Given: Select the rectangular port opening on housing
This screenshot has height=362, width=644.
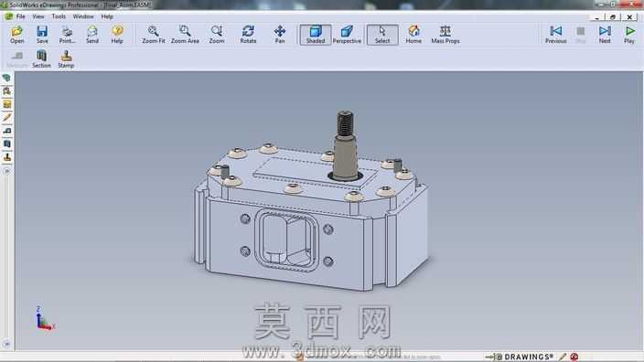Looking at the screenshot, I should point(286,240).
